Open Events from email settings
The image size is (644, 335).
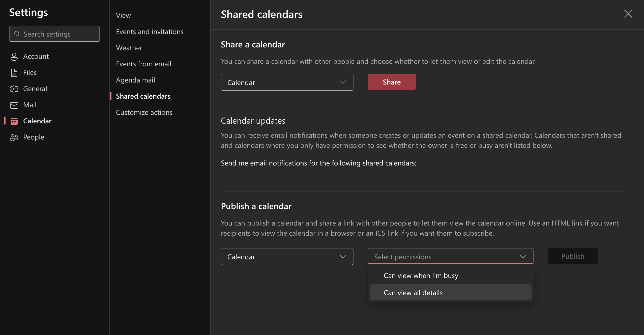pos(143,64)
